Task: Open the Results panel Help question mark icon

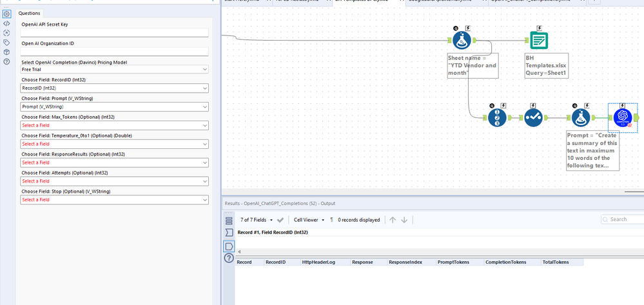Action: (229, 258)
